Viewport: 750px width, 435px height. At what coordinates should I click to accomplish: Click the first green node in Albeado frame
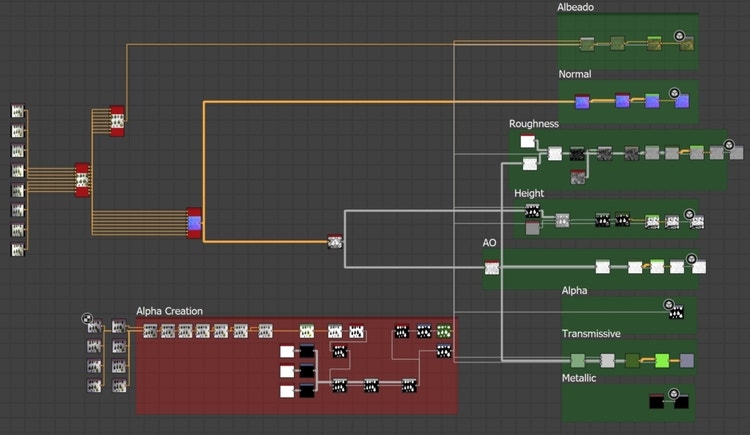click(588, 43)
